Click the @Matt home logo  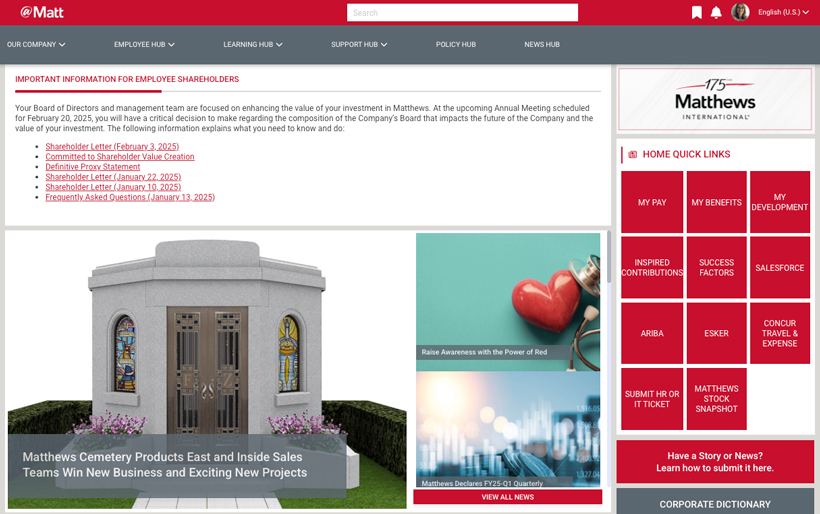[42, 12]
